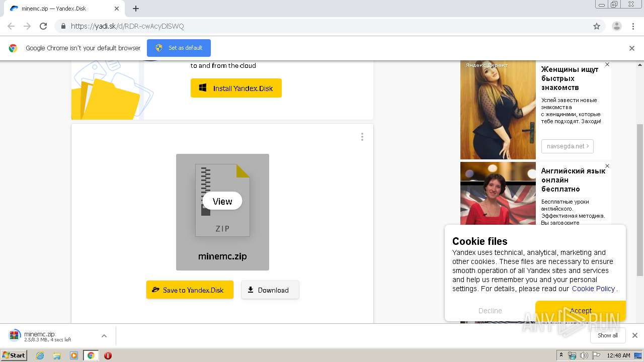
Task: Show all downloads
Action: click(608, 335)
